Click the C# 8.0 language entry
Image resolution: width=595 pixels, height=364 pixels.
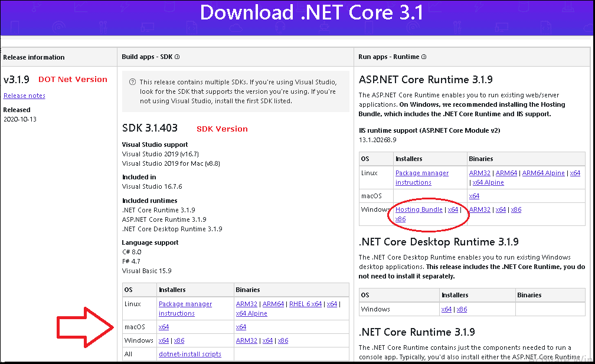132,252
